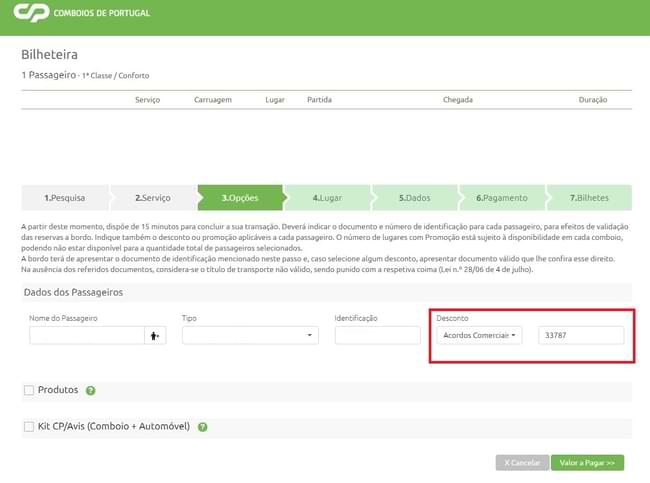The height and width of the screenshot is (483, 650).
Task: Select the 4.Lugar step
Action: click(327, 198)
